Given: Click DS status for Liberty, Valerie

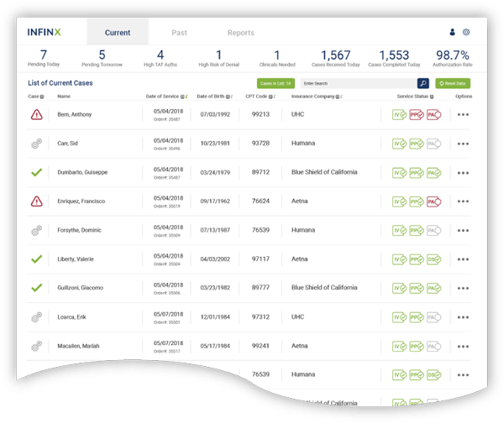Looking at the screenshot, I should click(434, 259).
